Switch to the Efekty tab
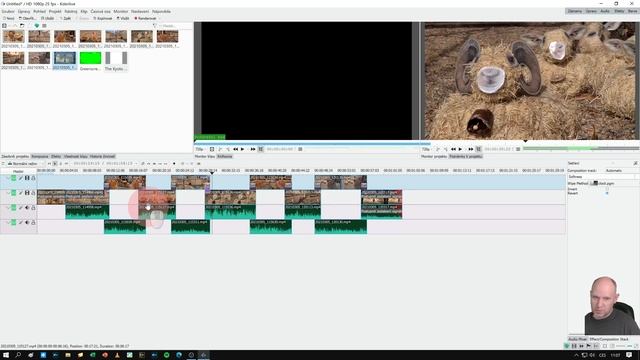 point(56,156)
